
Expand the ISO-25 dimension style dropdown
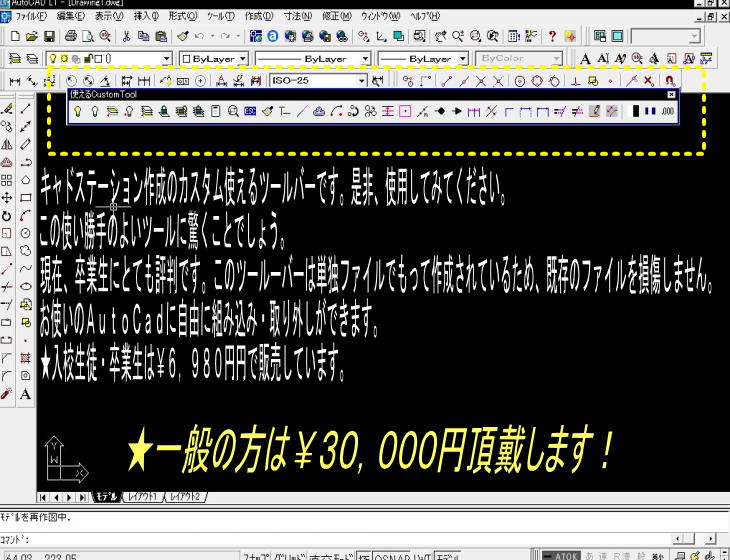[362, 81]
